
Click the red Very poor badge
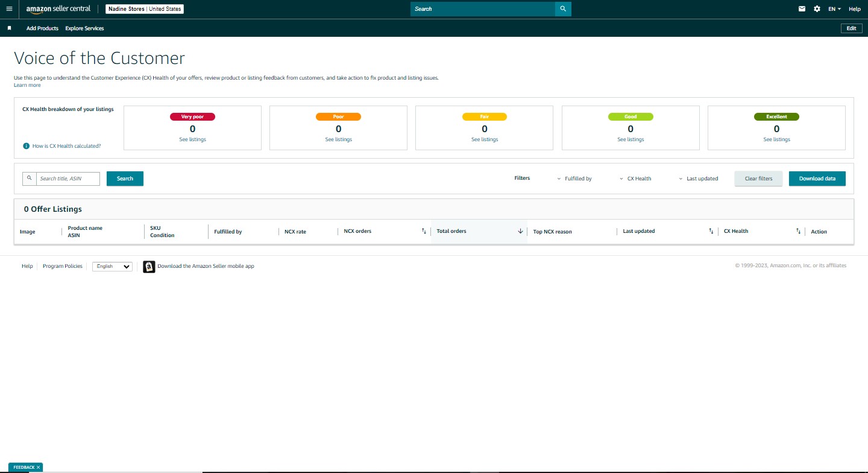[x=192, y=116]
